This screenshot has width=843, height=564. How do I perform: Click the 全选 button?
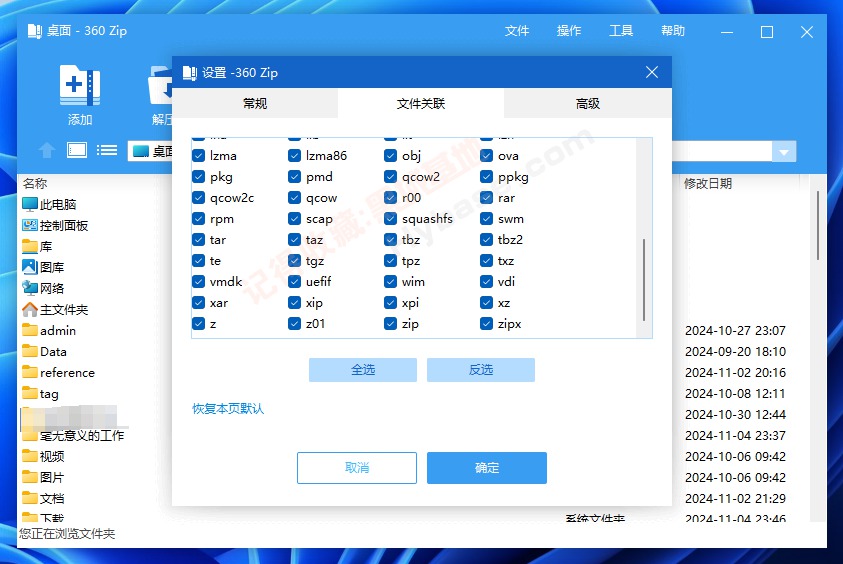363,370
